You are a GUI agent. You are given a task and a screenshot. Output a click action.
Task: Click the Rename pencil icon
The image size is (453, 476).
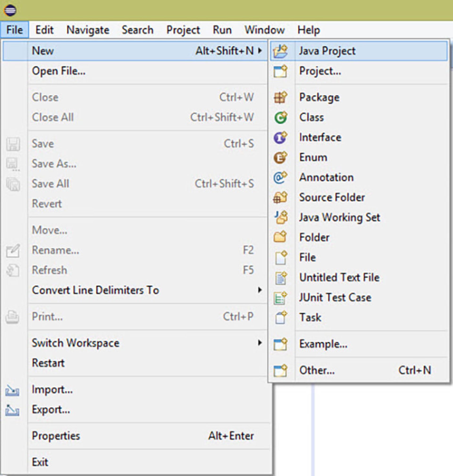point(13,251)
